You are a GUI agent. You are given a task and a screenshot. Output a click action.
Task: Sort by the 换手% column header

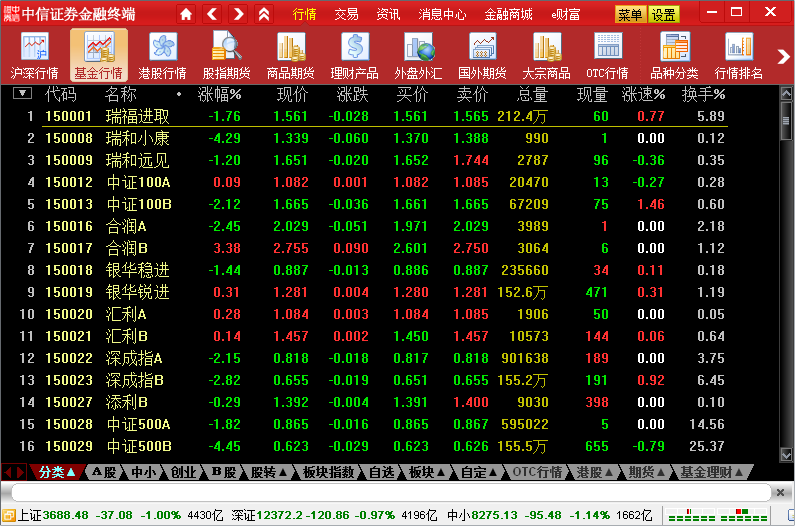703,94
